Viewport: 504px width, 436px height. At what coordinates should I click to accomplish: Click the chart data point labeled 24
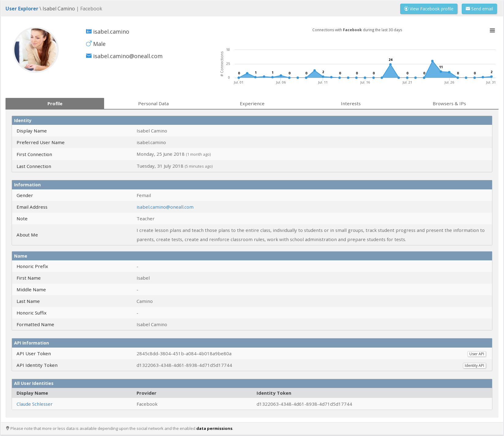[x=390, y=64]
